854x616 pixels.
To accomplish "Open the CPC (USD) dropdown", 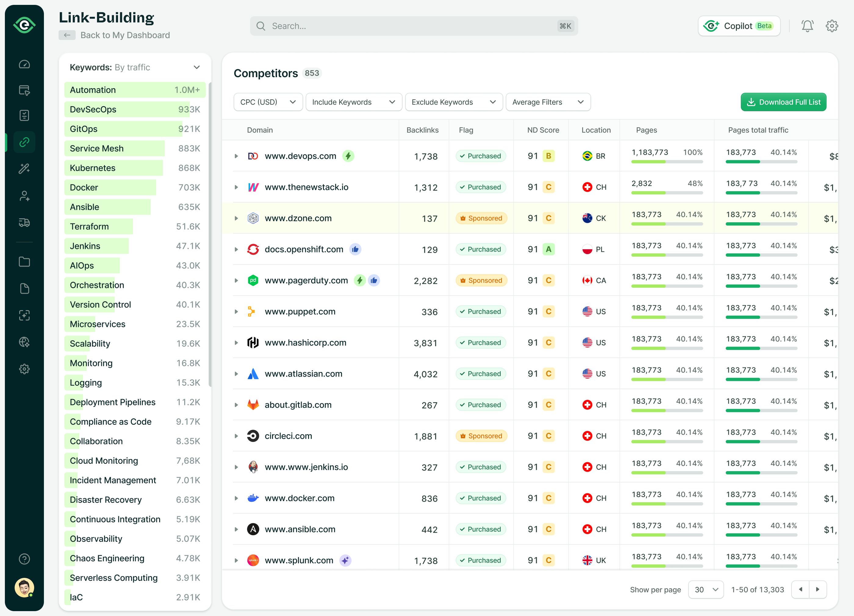I will tap(268, 102).
